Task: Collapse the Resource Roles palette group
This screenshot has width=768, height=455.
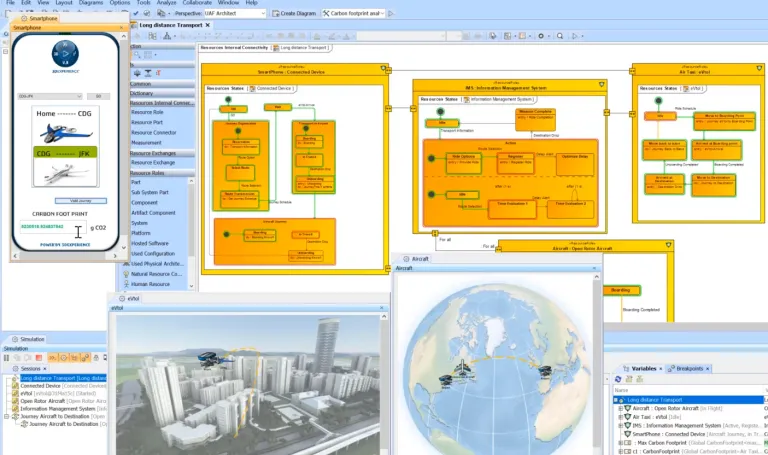Action: point(162,173)
